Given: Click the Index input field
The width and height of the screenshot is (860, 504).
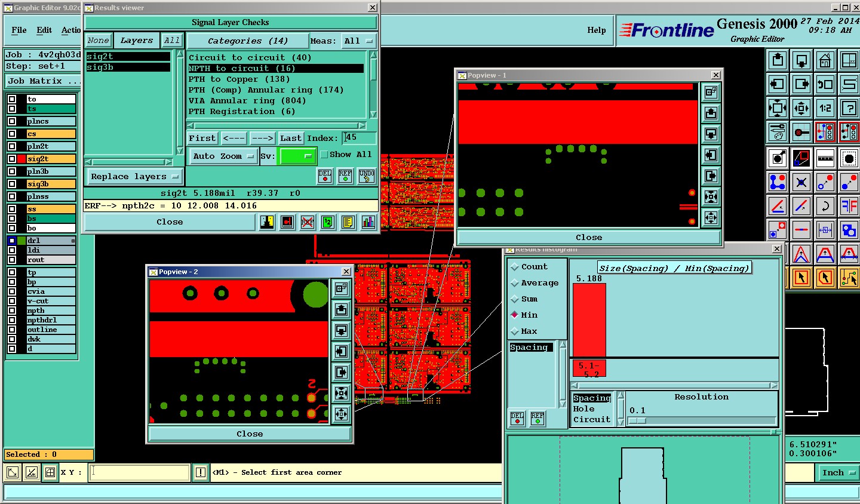Looking at the screenshot, I should pos(359,138).
